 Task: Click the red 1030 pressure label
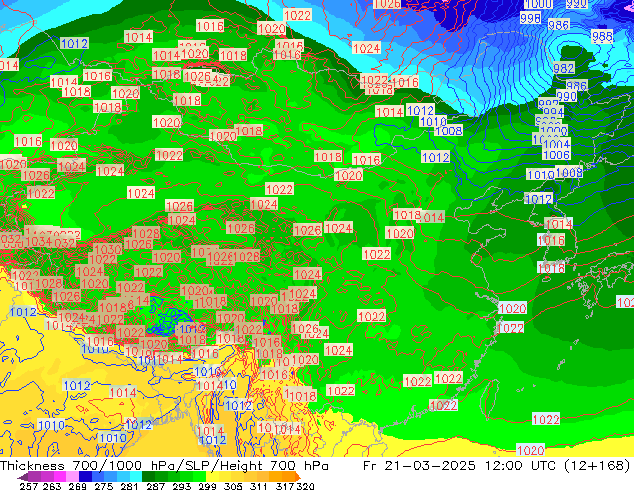(x=108, y=249)
